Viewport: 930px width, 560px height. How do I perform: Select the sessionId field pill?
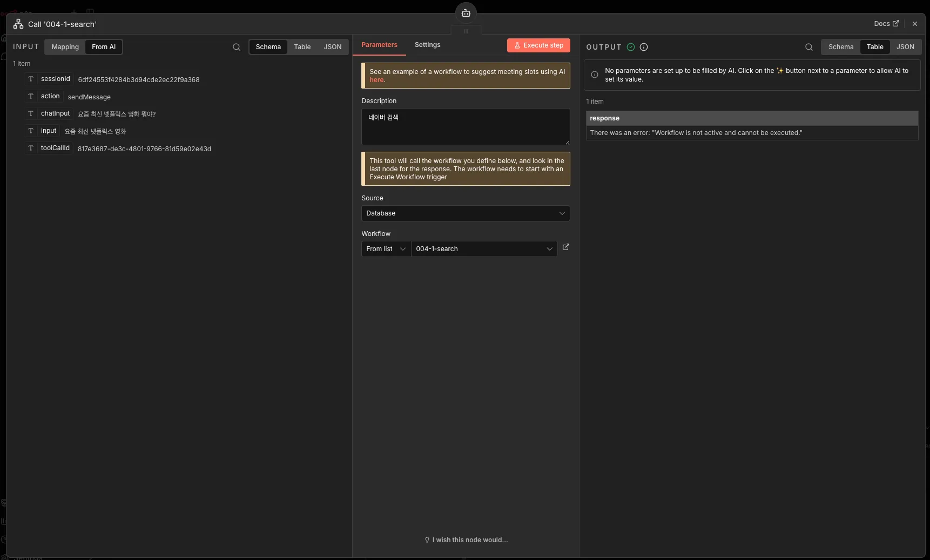tap(49, 79)
